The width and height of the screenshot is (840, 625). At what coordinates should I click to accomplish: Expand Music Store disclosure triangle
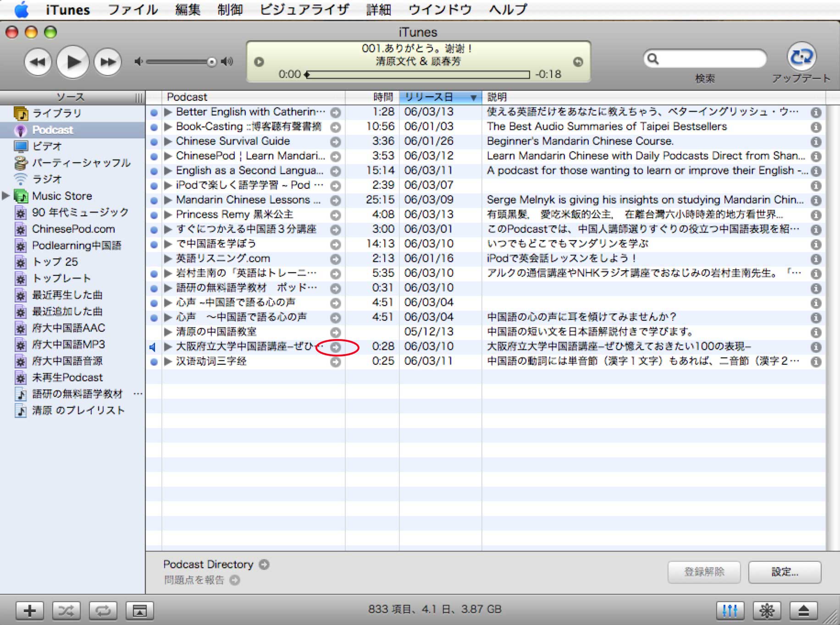[x=6, y=196]
